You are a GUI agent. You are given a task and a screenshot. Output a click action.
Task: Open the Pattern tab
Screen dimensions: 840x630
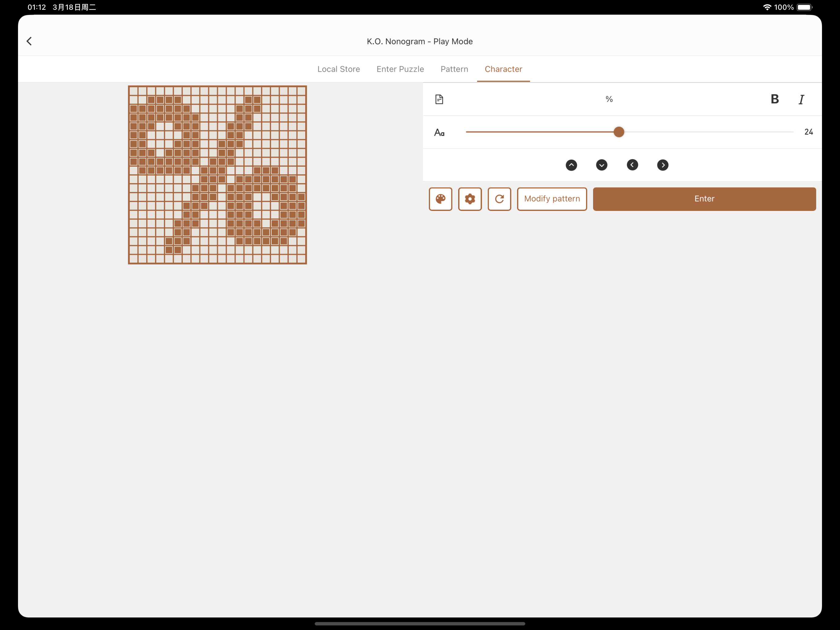[454, 69]
